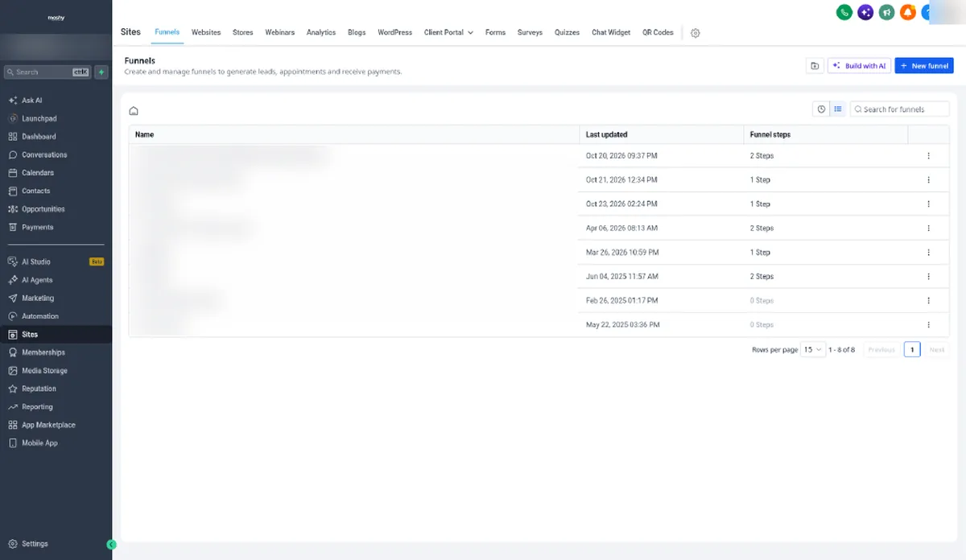Click the green quick-add button beside sidebar search
The image size is (966, 560).
(101, 72)
